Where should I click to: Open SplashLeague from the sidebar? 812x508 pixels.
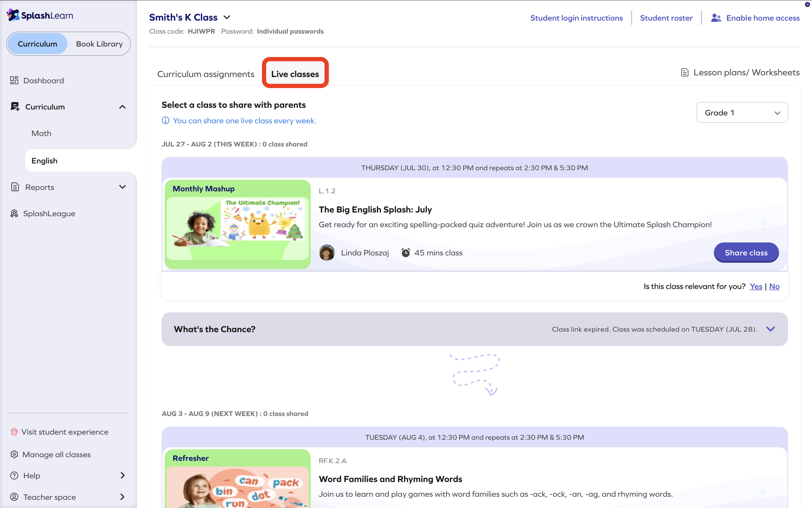[x=49, y=213]
